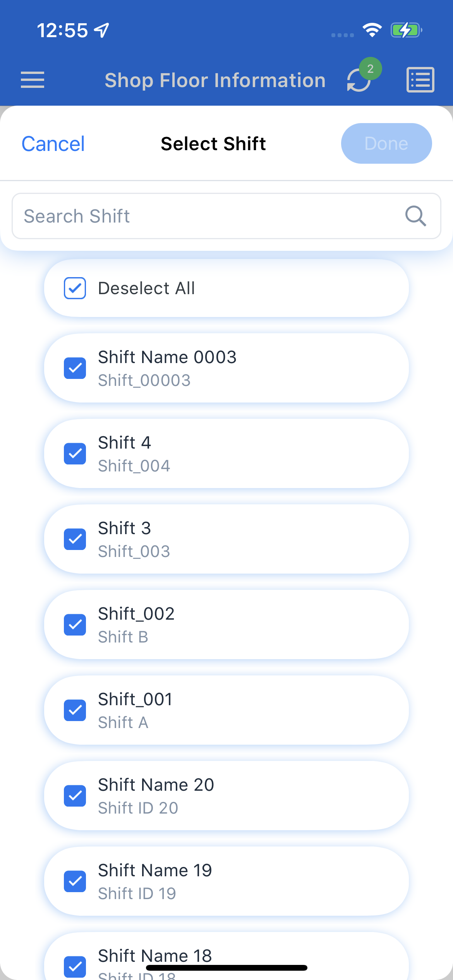Select the Shift Name 20 row
This screenshot has width=453, height=980.
226,796
